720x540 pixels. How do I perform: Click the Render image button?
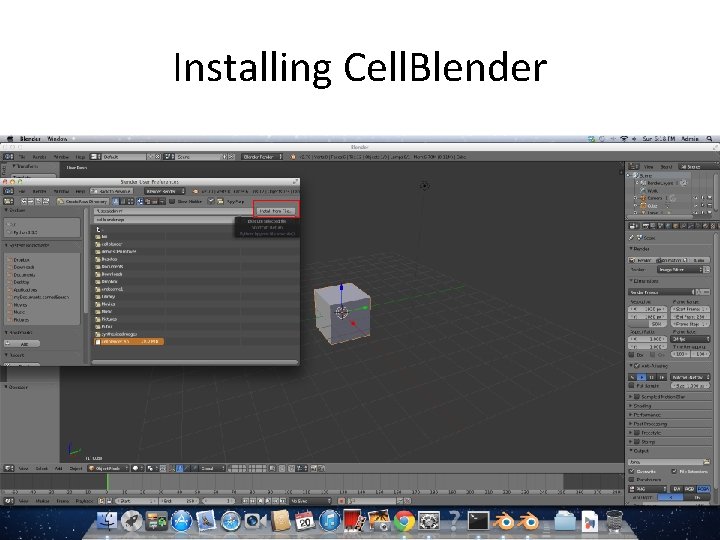[x=642, y=260]
